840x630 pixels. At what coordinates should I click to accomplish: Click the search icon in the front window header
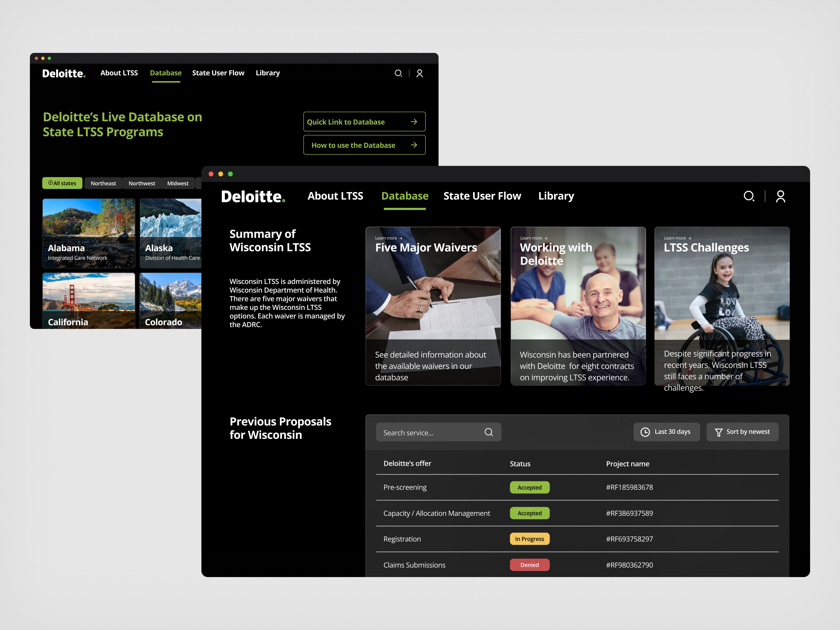click(x=749, y=196)
